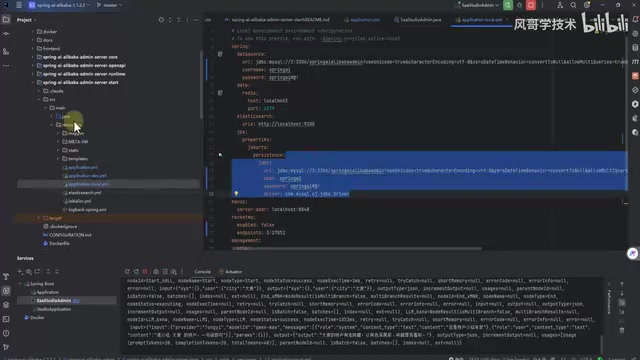The height and width of the screenshot is (360, 640).
Task: Expand spring-ai-alibaba-admin-server-core module
Action: click(x=33, y=57)
